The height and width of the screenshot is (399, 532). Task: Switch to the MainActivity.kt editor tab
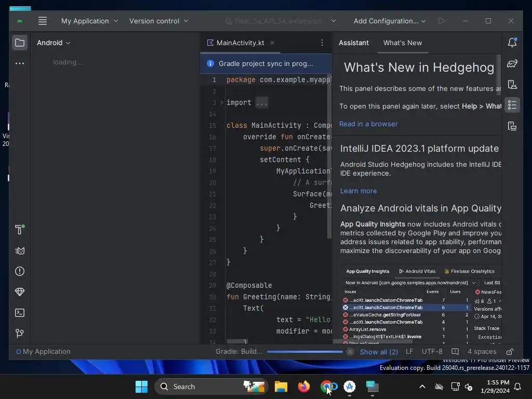click(x=240, y=43)
